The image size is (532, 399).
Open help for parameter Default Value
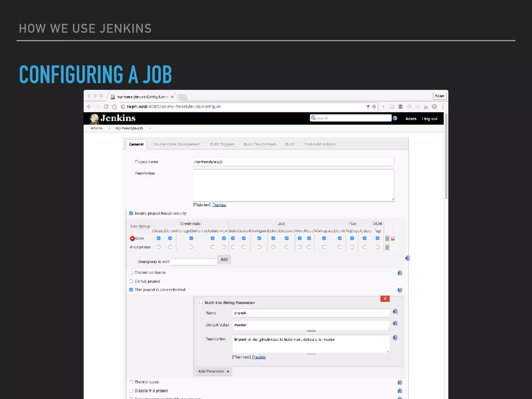coord(395,323)
